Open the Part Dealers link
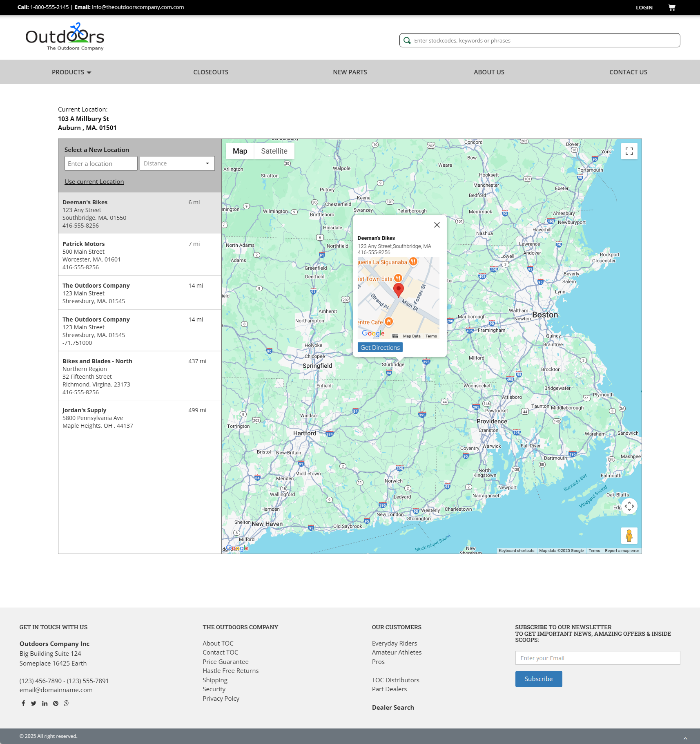The image size is (700, 744). coord(389,689)
